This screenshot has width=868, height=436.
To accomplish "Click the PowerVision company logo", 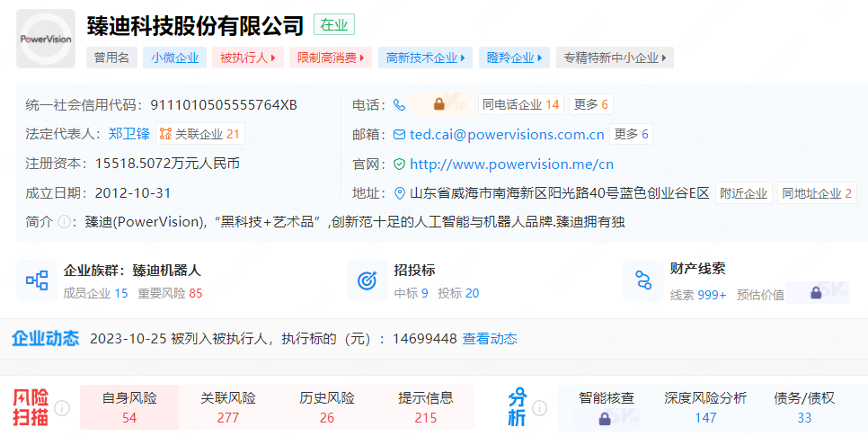I will pos(46,40).
